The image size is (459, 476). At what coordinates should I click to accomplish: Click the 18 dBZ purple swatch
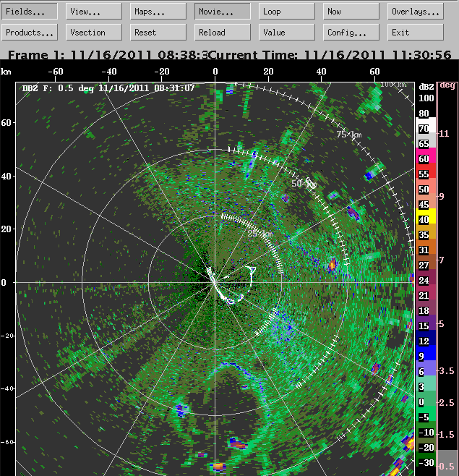(x=426, y=307)
